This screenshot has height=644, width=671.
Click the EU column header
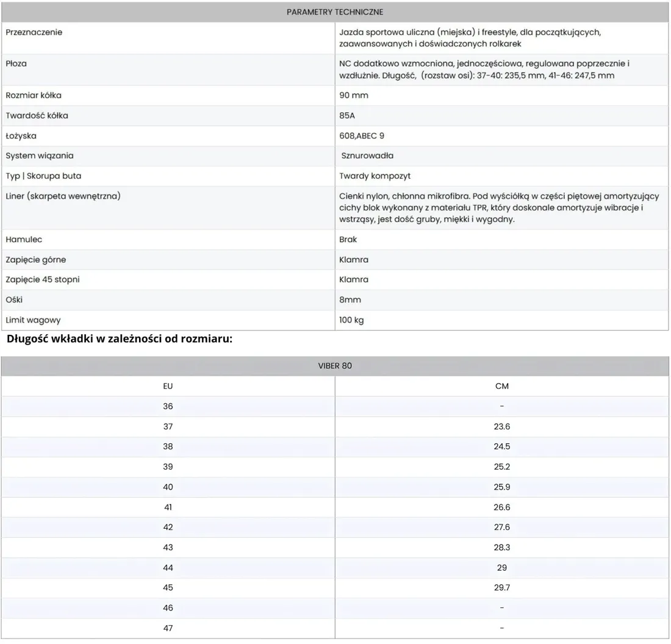click(x=168, y=386)
